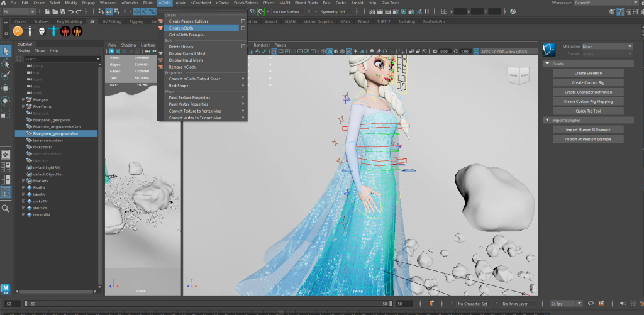Pick the Move tool in the toolbox
The width and height of the screenshot is (644, 315).
(x=6, y=88)
